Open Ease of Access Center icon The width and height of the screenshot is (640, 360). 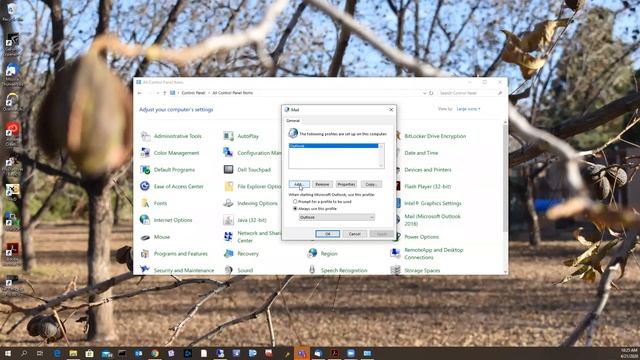point(145,186)
